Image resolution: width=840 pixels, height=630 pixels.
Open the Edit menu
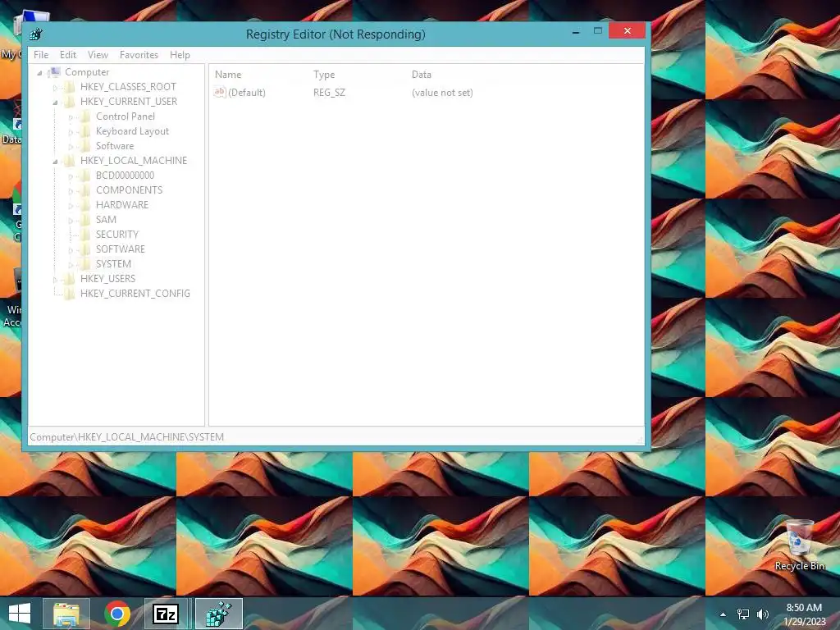pos(68,55)
